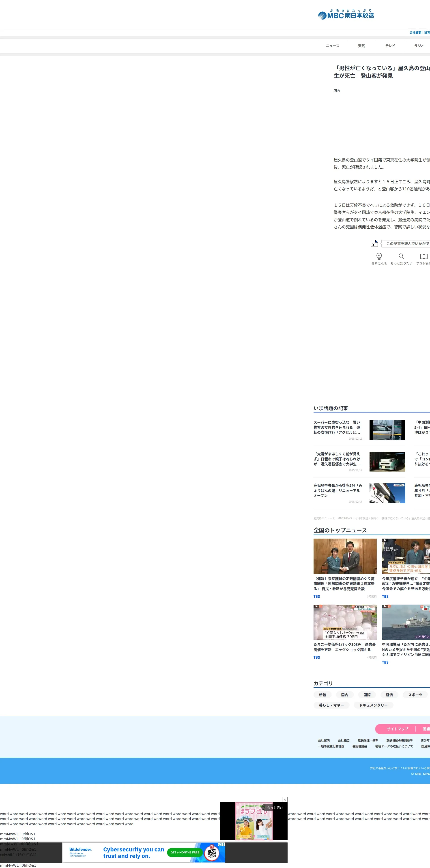The height and width of the screenshot is (868, 430).
Task: Click the dog-face document icon beside feedback bubble
Action: point(374,243)
